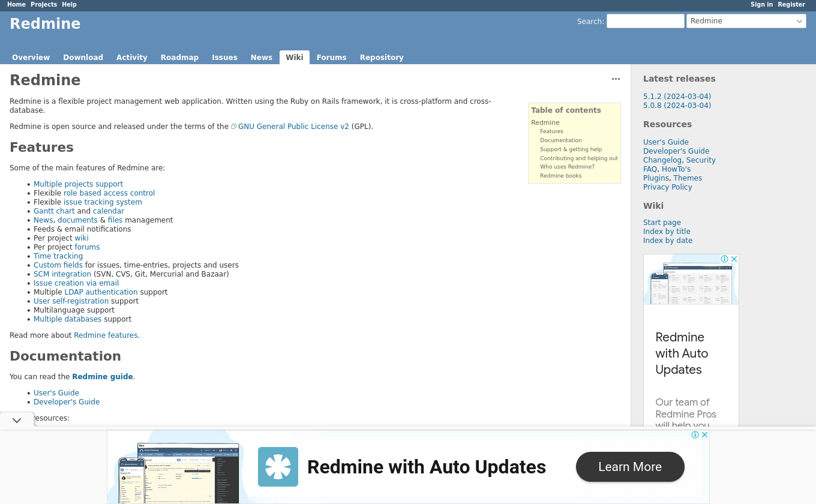Open the 5.0.8 release link

677,106
